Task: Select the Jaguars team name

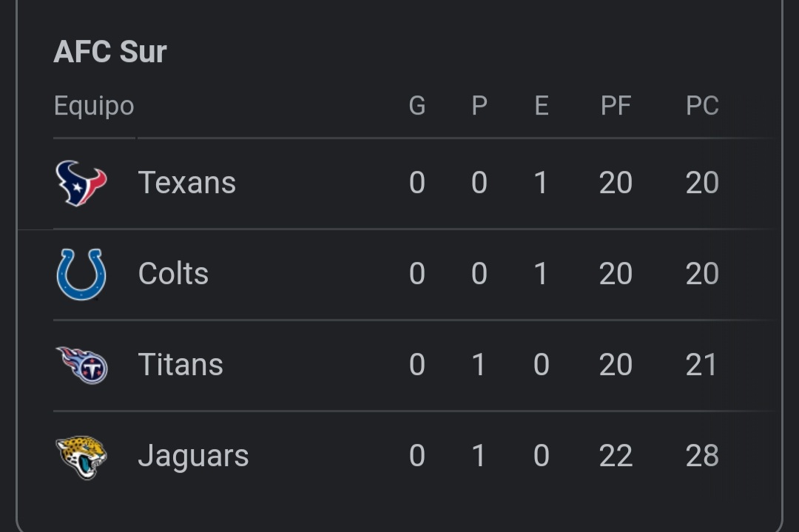Action: click(x=193, y=456)
